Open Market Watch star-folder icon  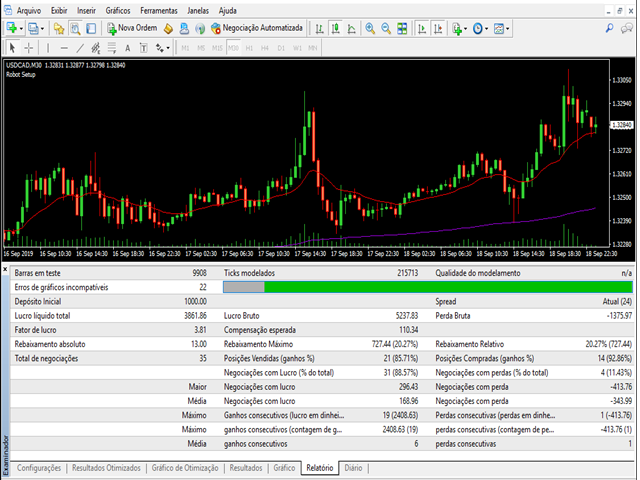click(59, 28)
